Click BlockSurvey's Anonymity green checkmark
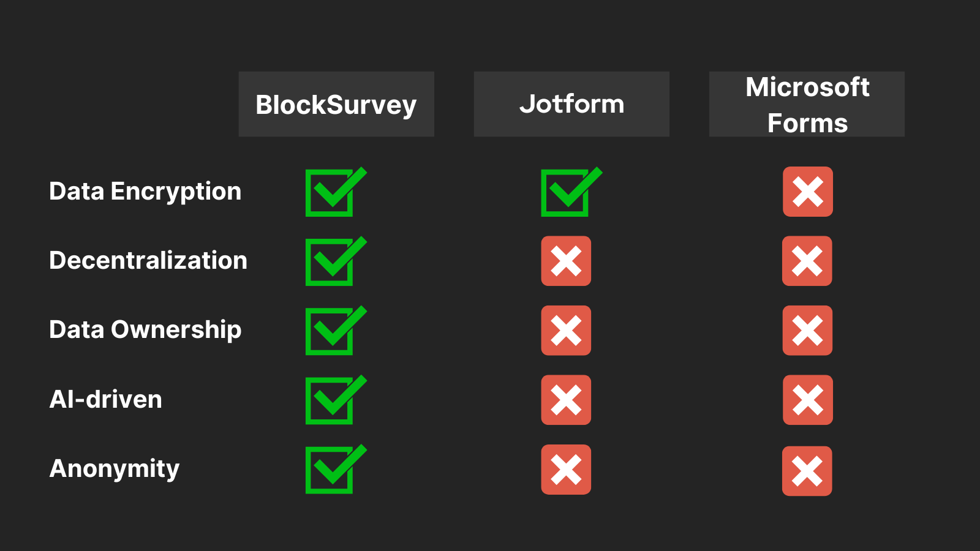The width and height of the screenshot is (980, 551). (336, 469)
